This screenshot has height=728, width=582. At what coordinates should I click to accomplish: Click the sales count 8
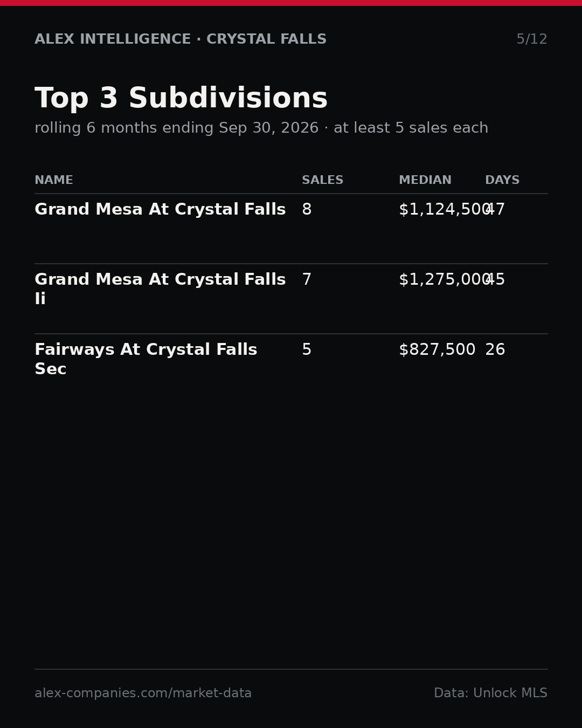tap(307, 210)
